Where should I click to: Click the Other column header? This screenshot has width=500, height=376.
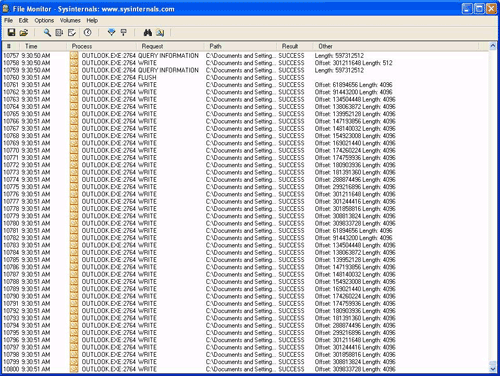[x=396, y=46]
